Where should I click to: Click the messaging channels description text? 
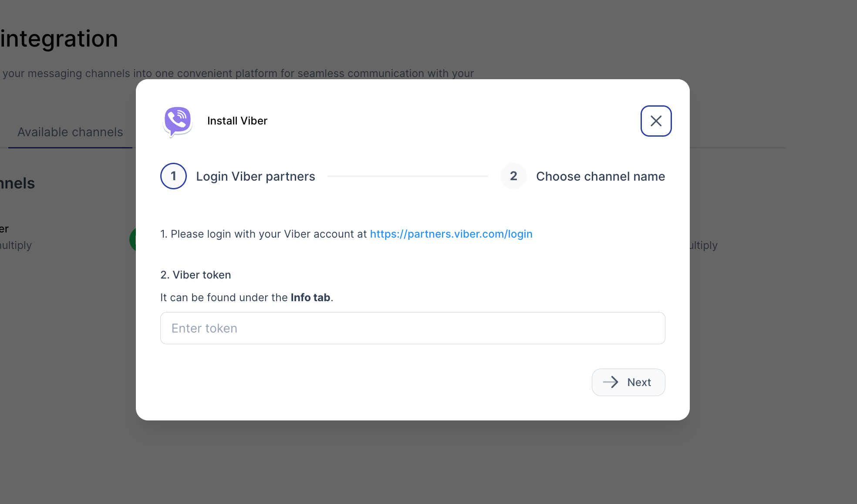tap(238, 74)
